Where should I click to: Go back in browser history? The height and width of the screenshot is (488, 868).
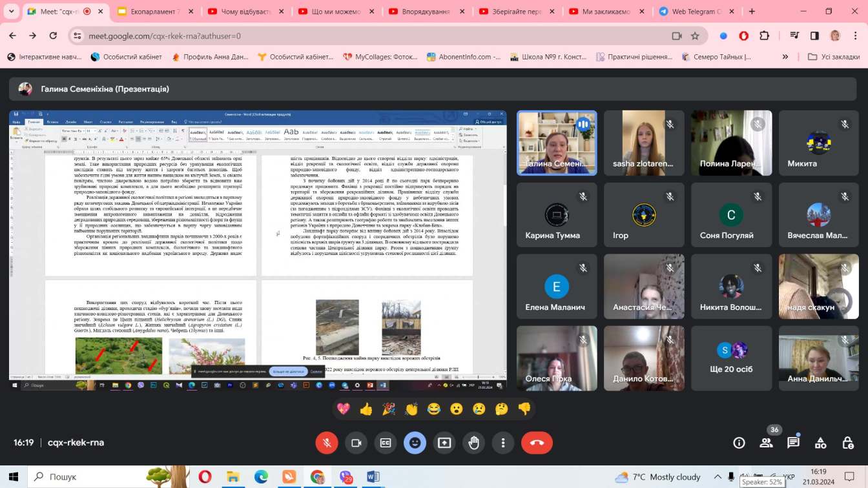[x=14, y=36]
